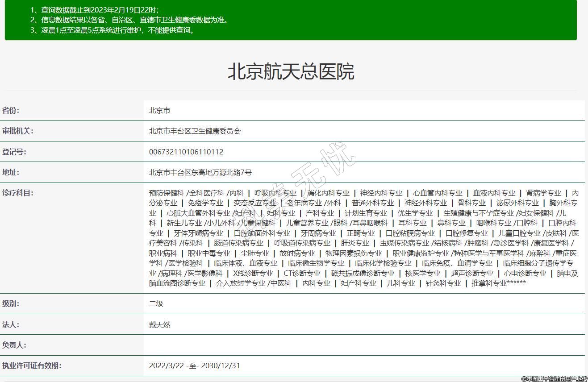
Task: Click the 省份 field label
Action: [11, 110]
